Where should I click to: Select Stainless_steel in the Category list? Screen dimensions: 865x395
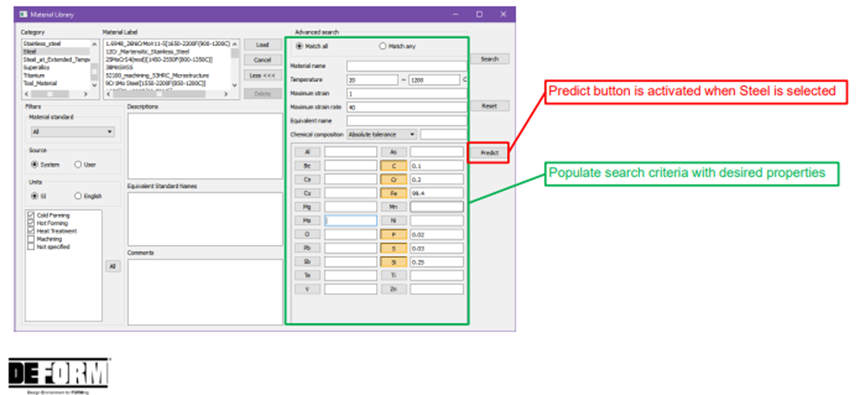click(x=55, y=44)
